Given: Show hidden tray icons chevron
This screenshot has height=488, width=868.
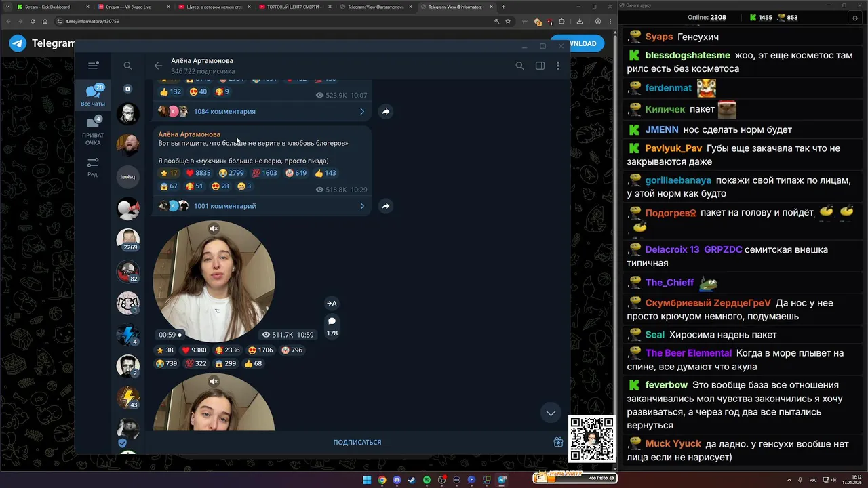Looking at the screenshot, I should coord(789,480).
